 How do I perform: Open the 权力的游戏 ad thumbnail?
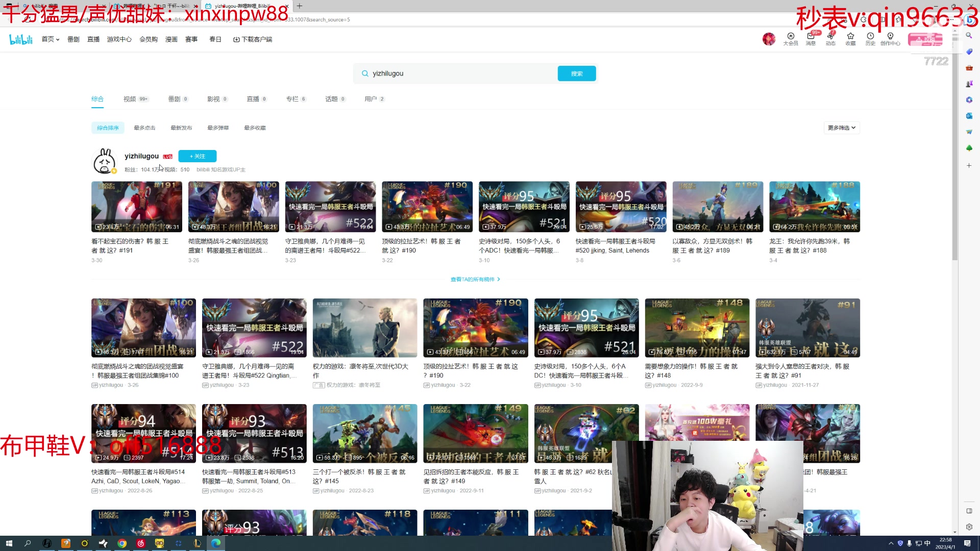point(365,328)
